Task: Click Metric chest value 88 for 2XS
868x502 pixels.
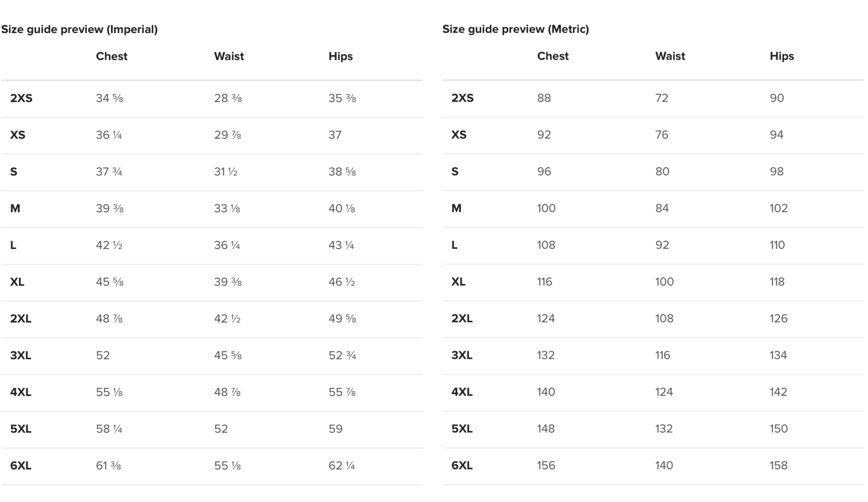Action: pos(544,98)
